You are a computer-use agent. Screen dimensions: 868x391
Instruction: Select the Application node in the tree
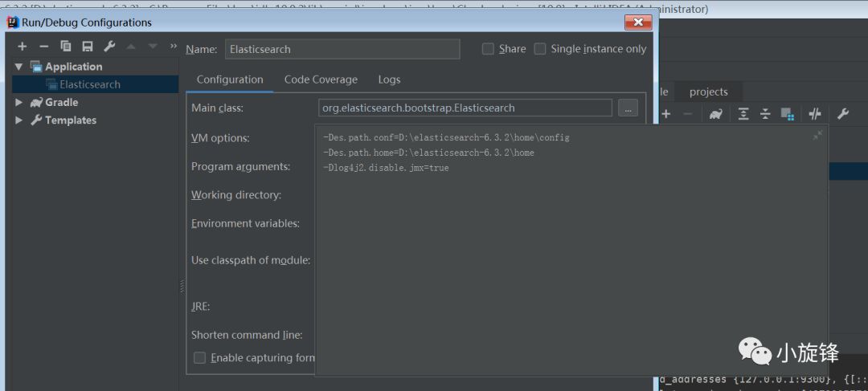74,67
